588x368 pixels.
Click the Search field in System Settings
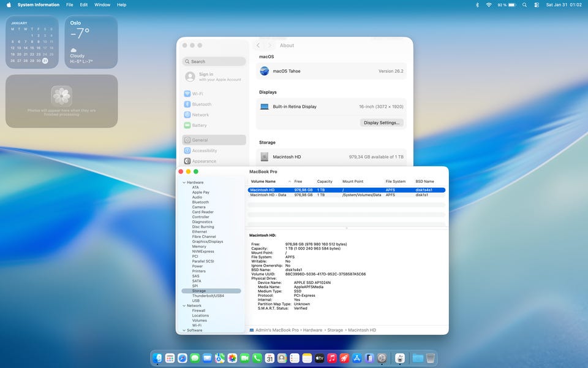pos(214,61)
